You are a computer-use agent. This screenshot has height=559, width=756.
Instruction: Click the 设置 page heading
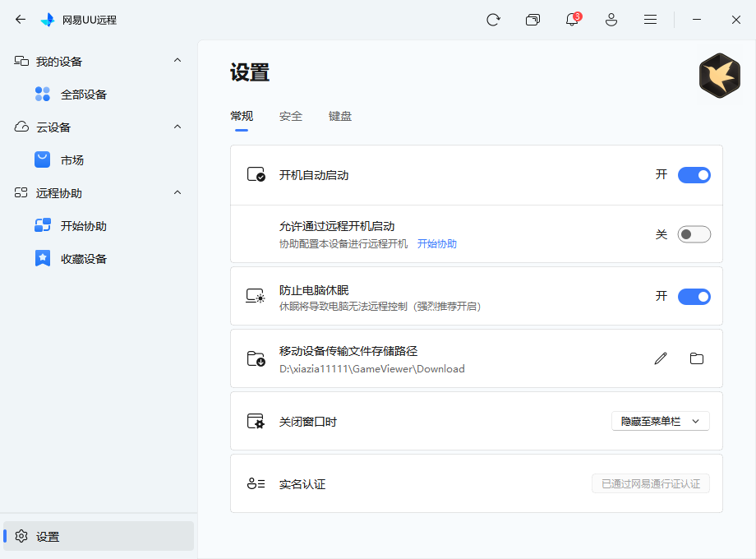coord(250,72)
